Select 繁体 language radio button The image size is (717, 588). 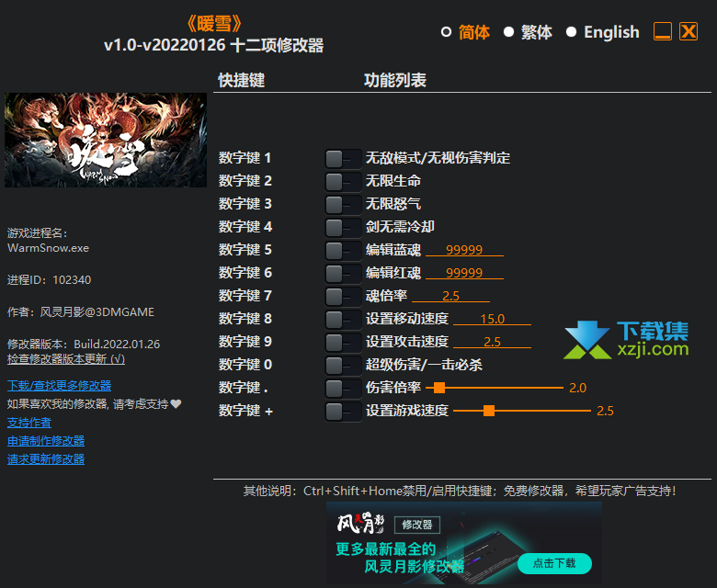[508, 32]
